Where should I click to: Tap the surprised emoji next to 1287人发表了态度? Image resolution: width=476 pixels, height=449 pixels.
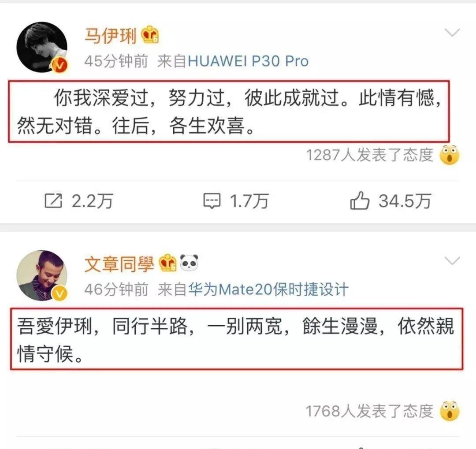click(x=450, y=155)
